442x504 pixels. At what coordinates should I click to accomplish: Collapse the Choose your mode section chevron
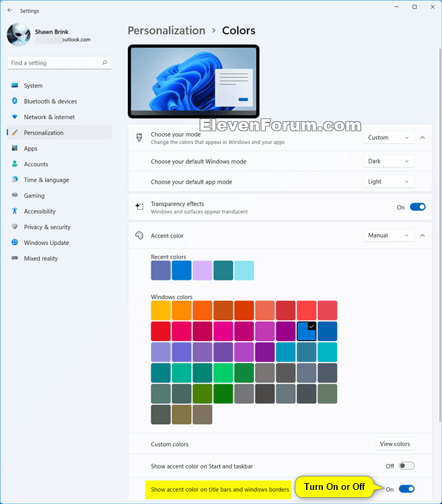click(x=422, y=137)
